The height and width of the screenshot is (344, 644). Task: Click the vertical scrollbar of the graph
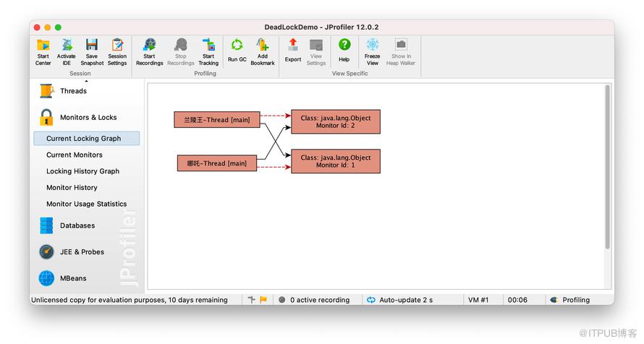[x=607, y=167]
